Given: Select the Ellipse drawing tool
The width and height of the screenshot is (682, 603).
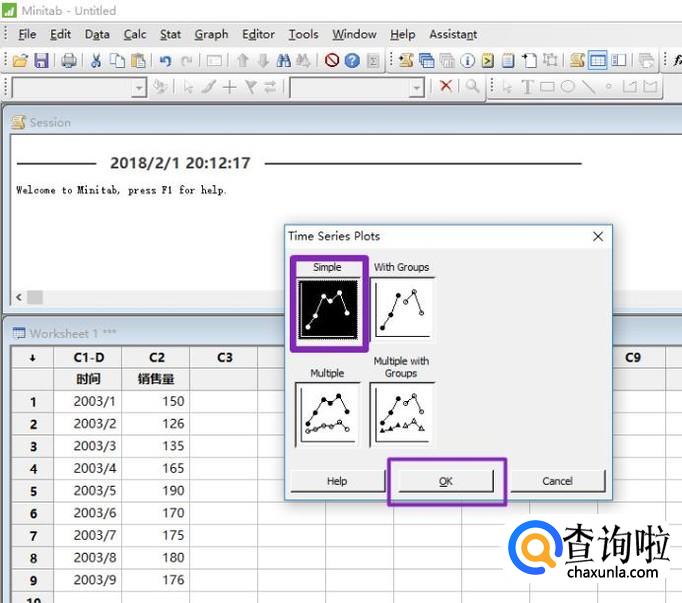Looking at the screenshot, I should pyautogui.click(x=568, y=87).
